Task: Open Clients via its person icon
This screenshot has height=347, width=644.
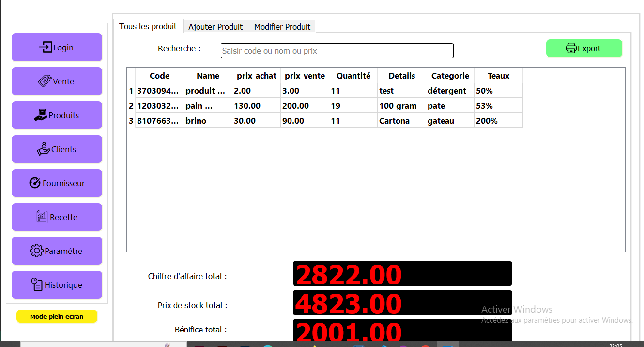Action: tap(43, 149)
